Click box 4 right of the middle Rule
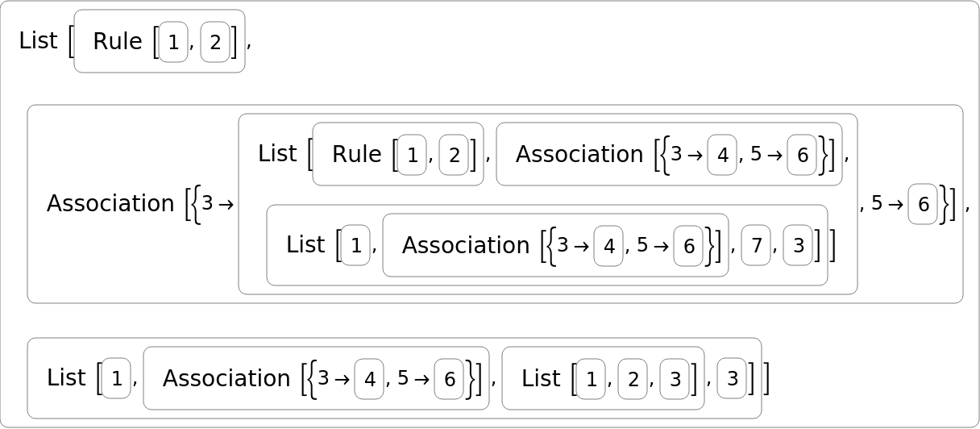This screenshot has height=429, width=980. [722, 154]
